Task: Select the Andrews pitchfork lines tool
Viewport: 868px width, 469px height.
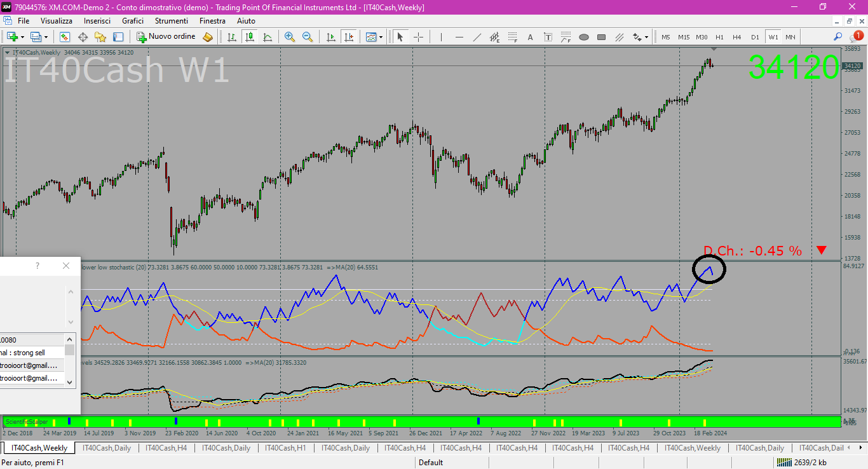Action: pos(619,37)
